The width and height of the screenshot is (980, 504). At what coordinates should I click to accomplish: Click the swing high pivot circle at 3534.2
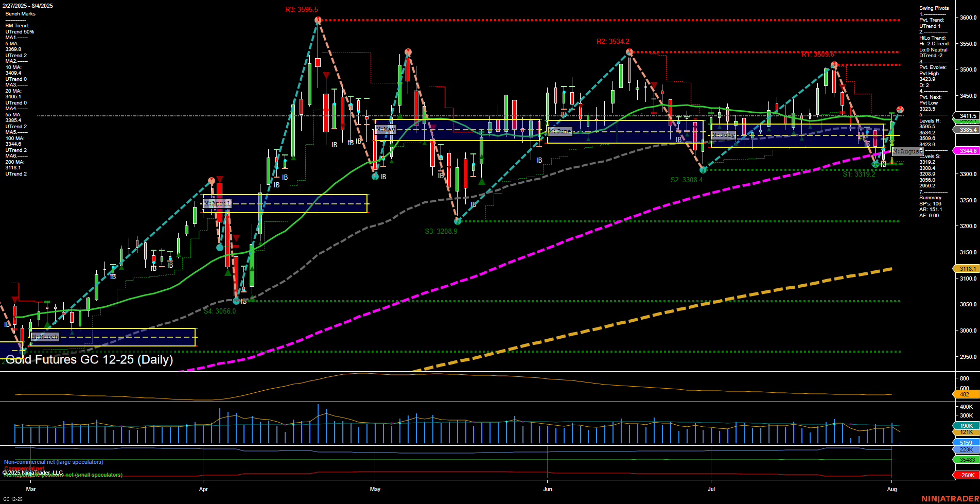click(x=629, y=52)
